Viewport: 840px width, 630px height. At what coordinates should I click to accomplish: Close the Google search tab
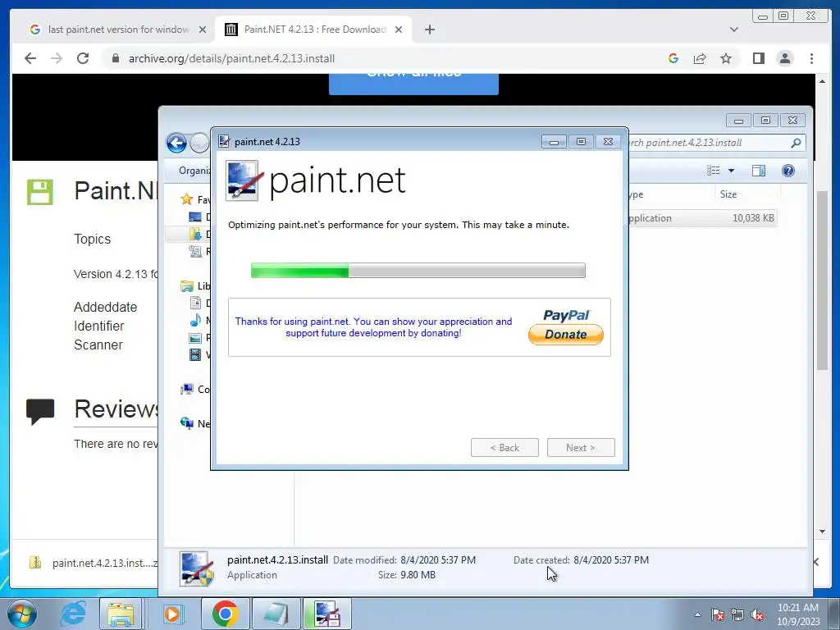point(203,30)
